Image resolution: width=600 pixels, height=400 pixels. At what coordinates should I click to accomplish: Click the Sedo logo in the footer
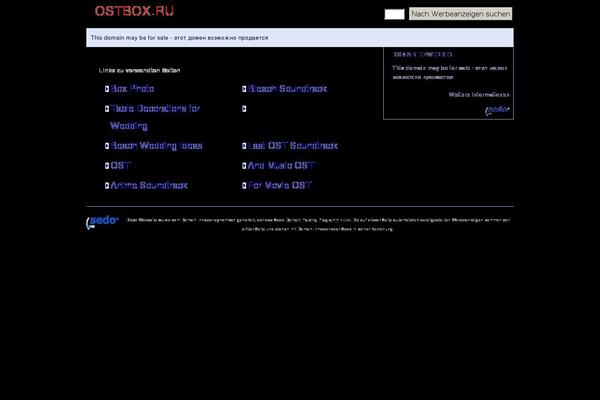click(102, 222)
